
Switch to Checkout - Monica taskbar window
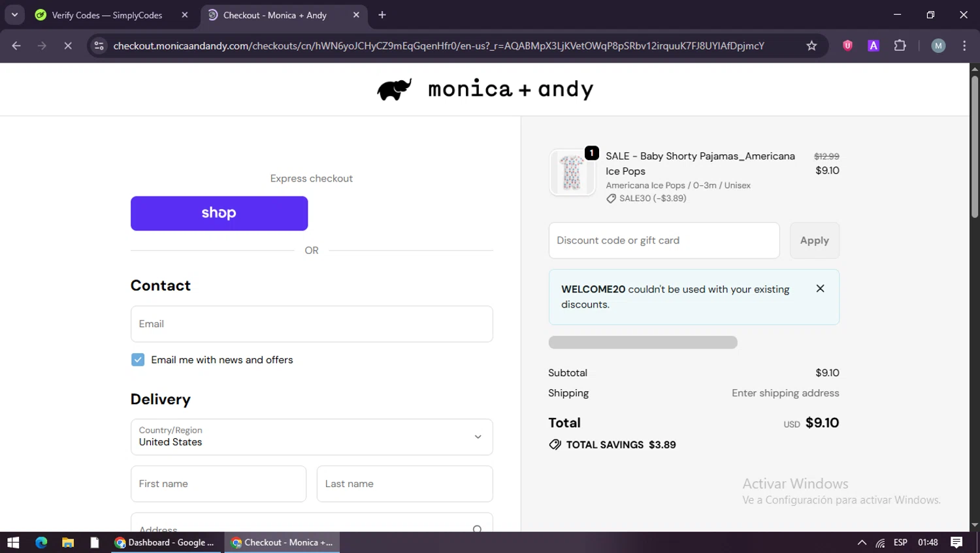coord(282,543)
